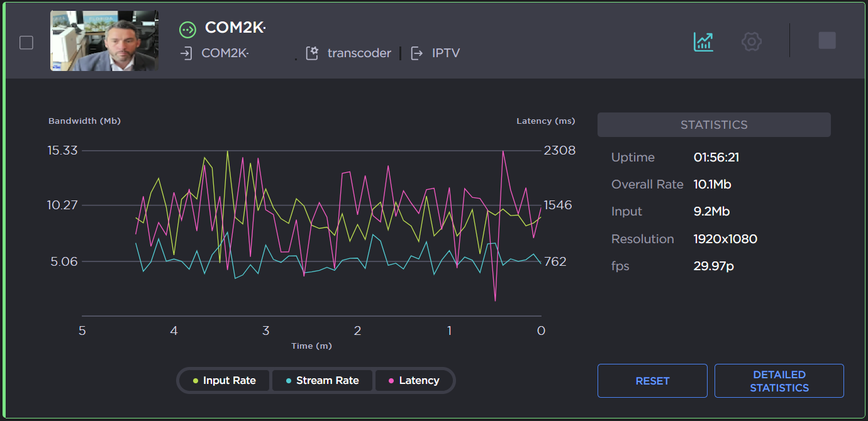
Task: Click the transcoder label
Action: click(x=359, y=53)
